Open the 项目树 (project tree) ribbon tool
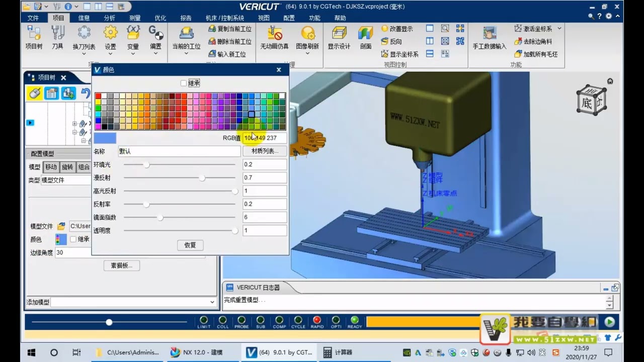The height and width of the screenshot is (362, 644). 34,38
